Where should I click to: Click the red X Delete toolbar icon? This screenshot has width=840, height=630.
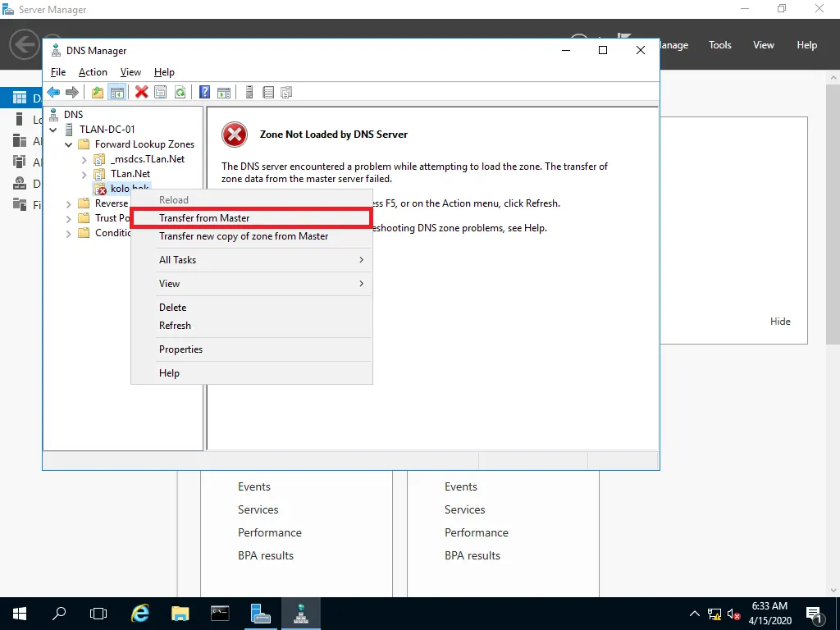141,92
